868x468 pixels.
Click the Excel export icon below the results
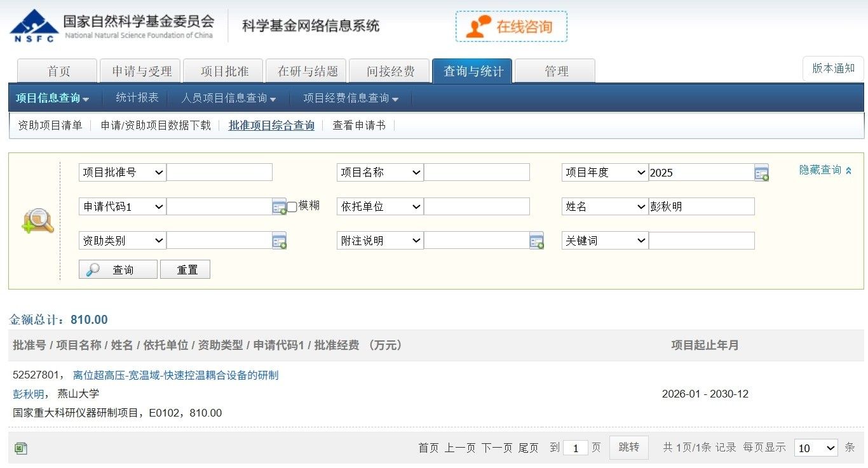[20, 448]
